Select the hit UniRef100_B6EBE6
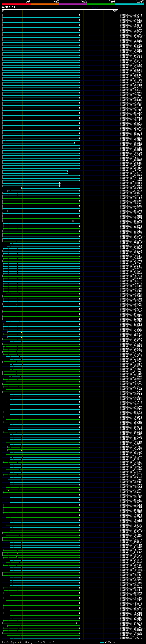 click(131, 143)
